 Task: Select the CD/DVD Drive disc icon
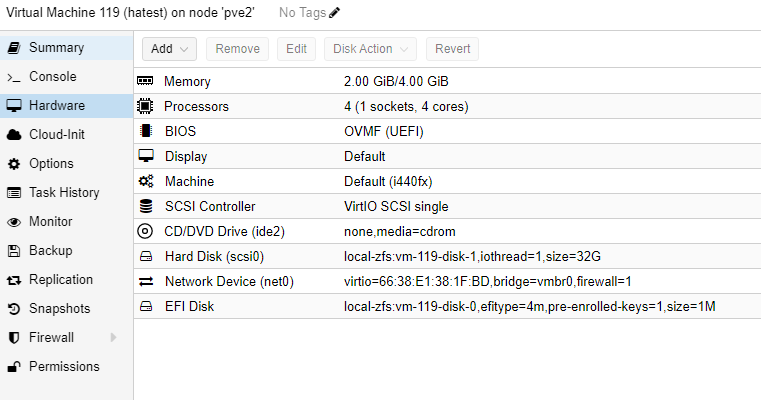(145, 231)
